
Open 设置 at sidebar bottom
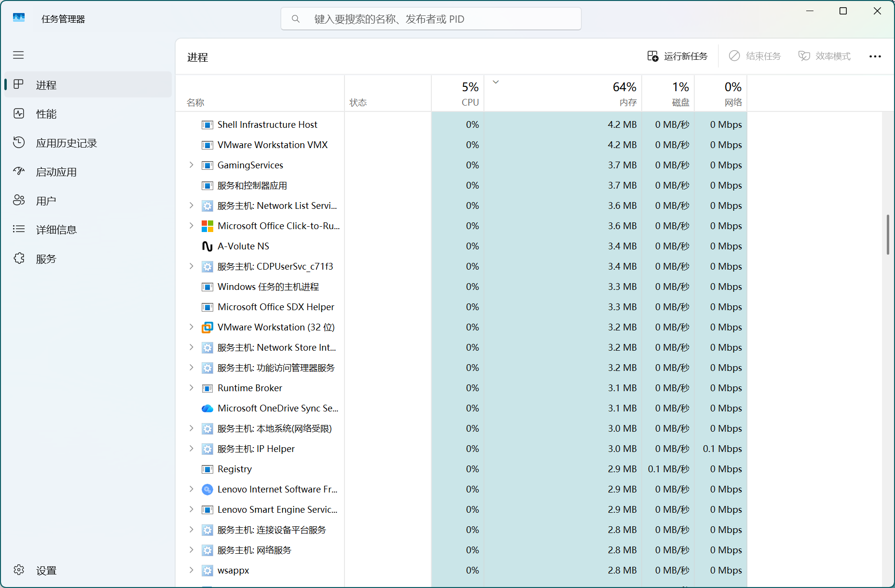point(88,570)
